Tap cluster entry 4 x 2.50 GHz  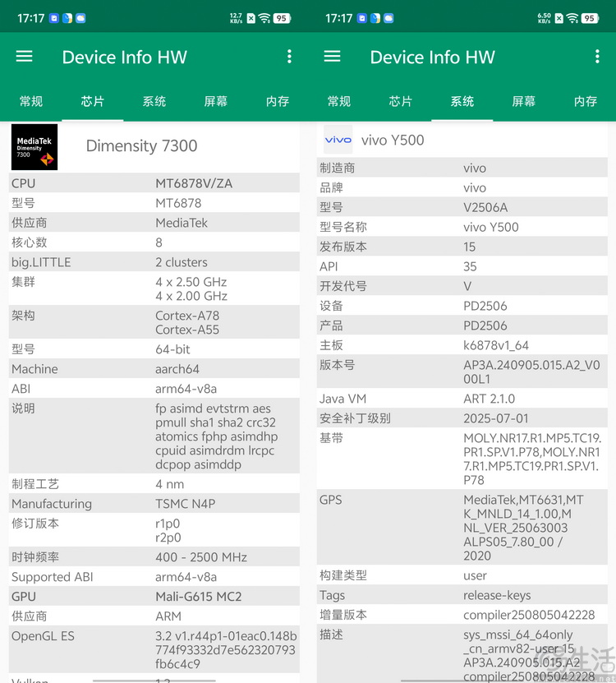click(x=191, y=282)
